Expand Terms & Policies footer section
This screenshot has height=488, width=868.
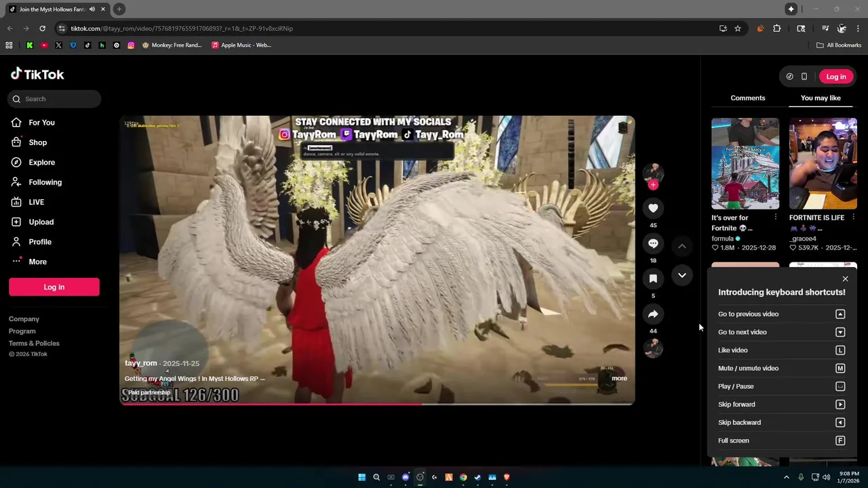34,343
